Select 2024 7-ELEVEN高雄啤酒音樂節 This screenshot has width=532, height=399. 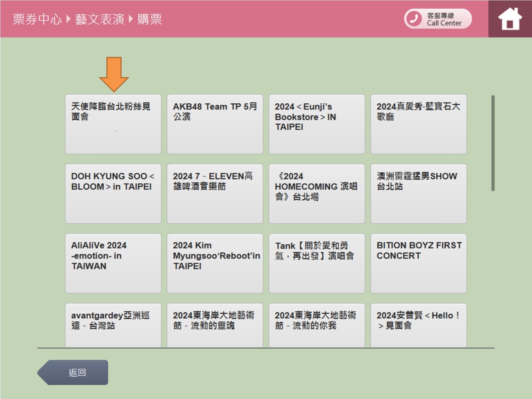tap(215, 194)
